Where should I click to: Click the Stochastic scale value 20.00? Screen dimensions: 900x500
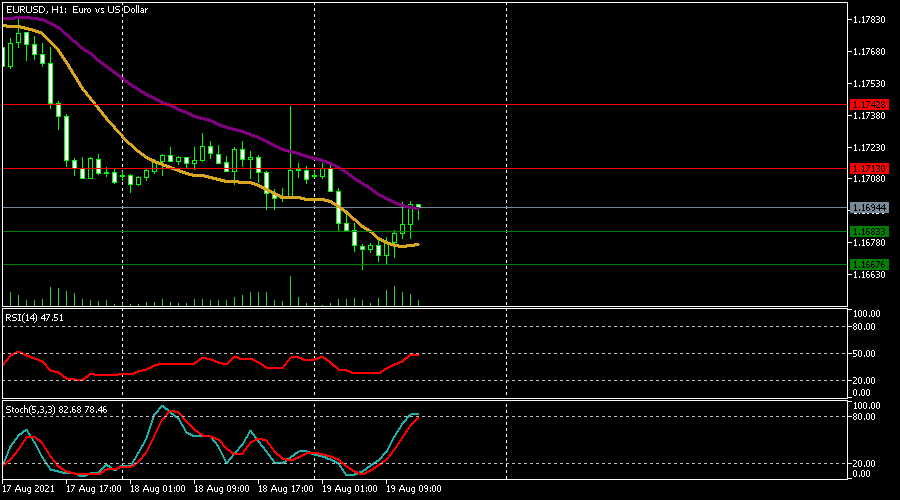[x=864, y=464]
